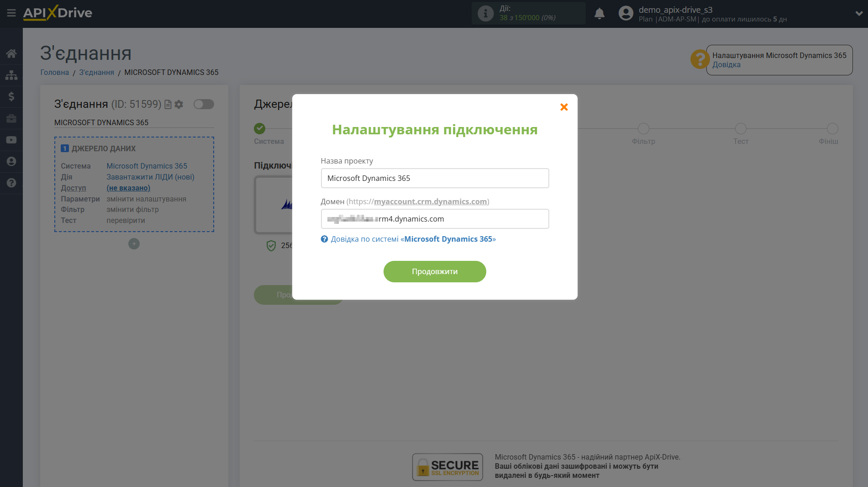Focus the Назва проекту input field

pos(435,178)
